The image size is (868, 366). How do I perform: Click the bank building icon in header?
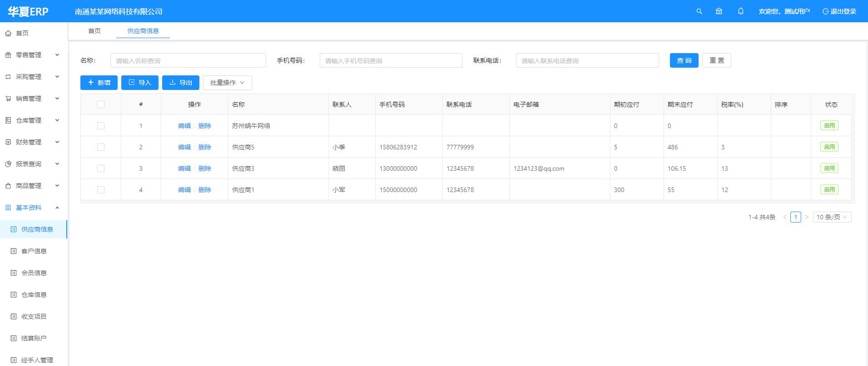(719, 11)
